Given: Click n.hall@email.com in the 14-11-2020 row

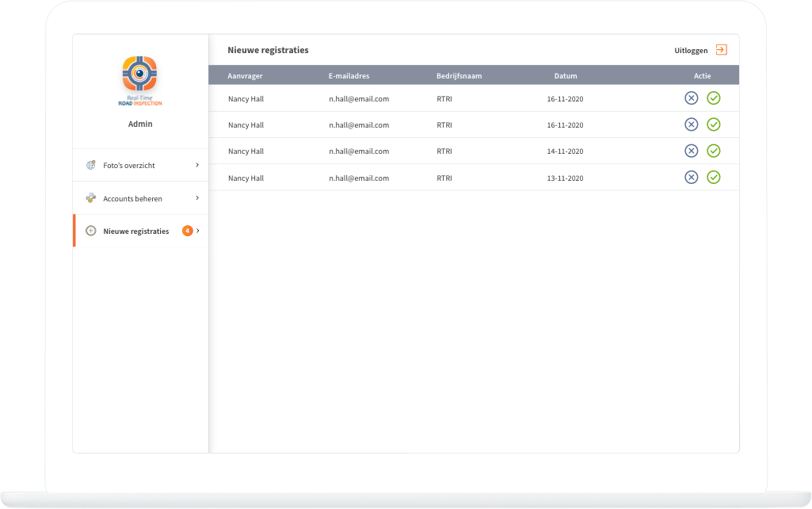Looking at the screenshot, I should (359, 151).
